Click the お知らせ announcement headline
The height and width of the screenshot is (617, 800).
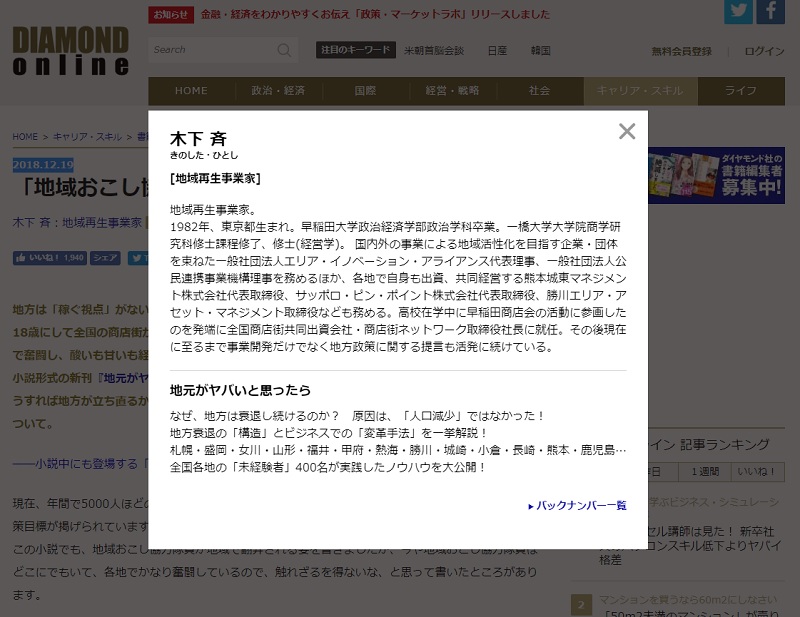[x=375, y=14]
